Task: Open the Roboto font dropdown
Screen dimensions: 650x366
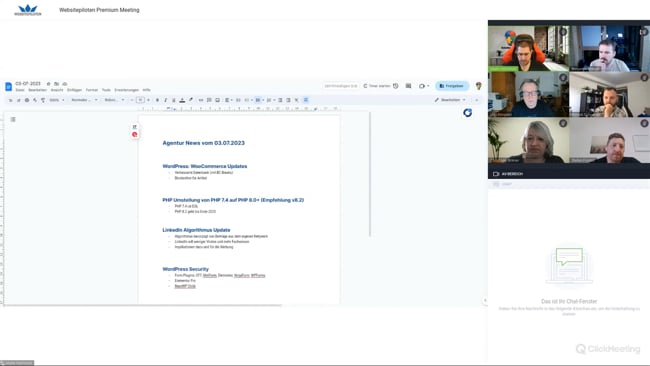Action: [x=114, y=100]
